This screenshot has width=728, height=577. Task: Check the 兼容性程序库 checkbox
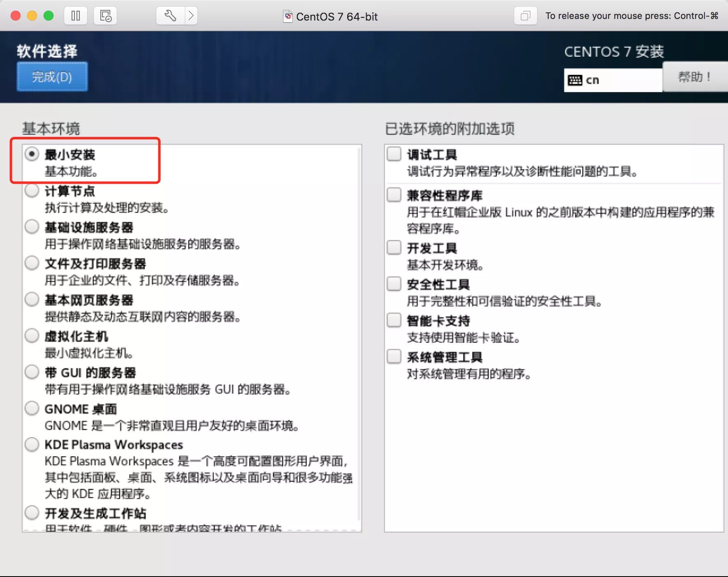coord(394,195)
